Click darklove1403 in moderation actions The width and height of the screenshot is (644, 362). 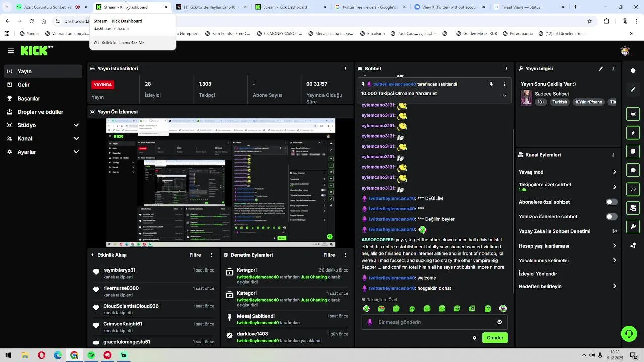click(x=252, y=334)
